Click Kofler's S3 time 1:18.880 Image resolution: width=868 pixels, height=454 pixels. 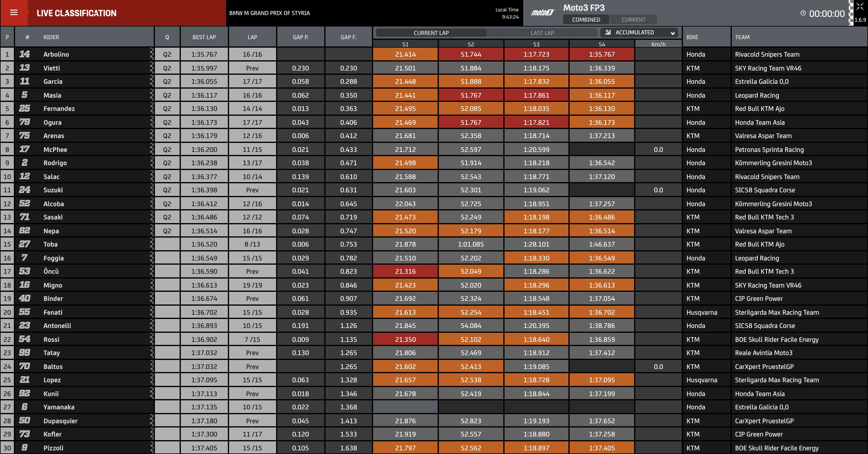[536, 434]
